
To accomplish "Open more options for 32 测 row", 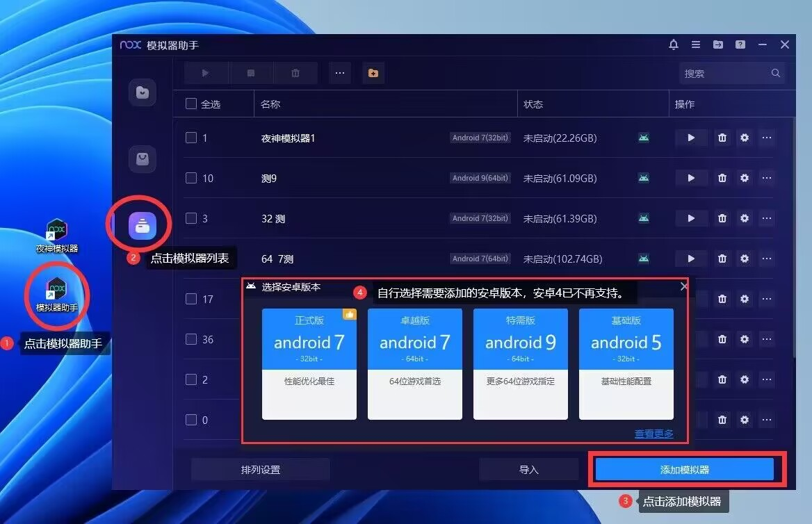I will [x=767, y=218].
